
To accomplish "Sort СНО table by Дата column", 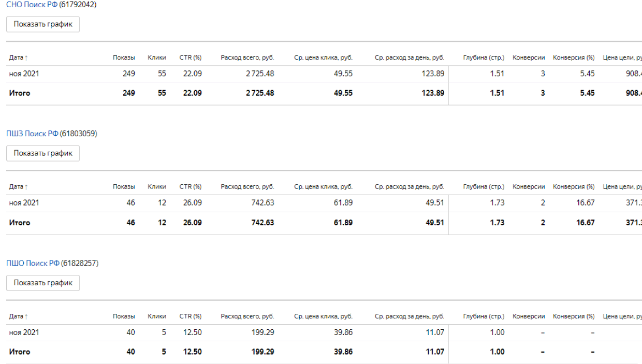I will pos(18,57).
